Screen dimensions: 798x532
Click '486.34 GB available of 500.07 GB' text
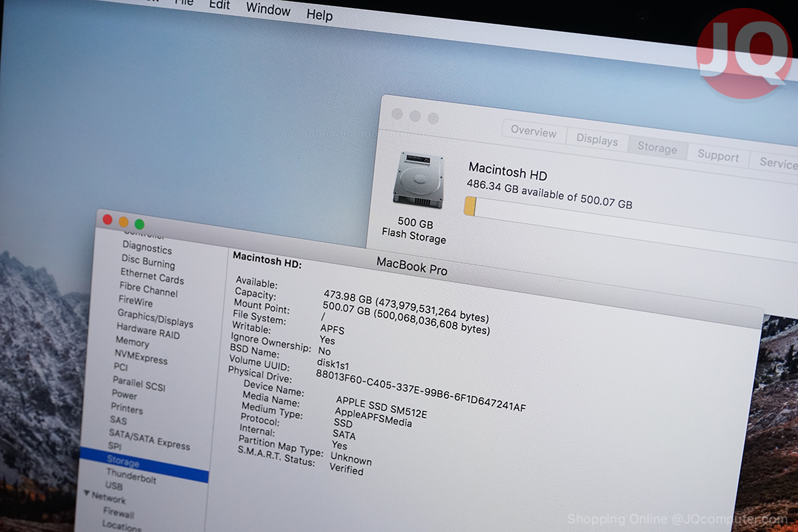550,193
